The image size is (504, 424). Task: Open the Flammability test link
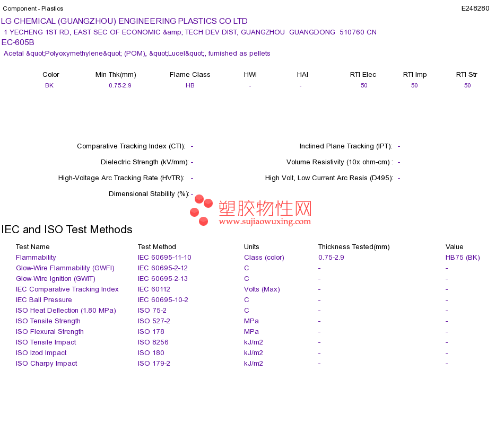click(x=36, y=257)
